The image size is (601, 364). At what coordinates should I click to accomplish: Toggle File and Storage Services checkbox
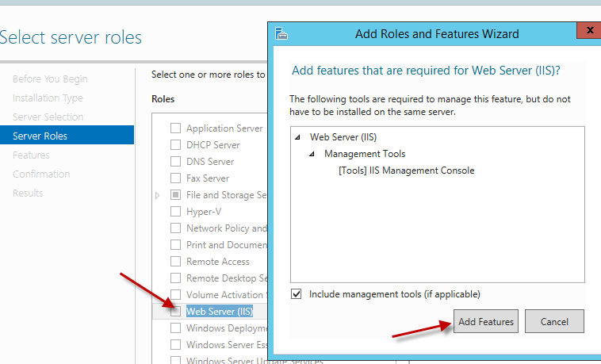[x=175, y=195]
